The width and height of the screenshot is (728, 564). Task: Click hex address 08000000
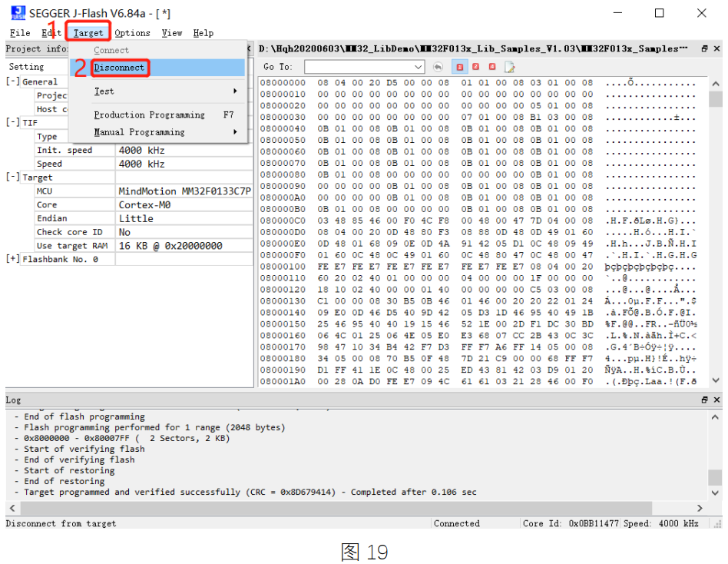tap(283, 83)
